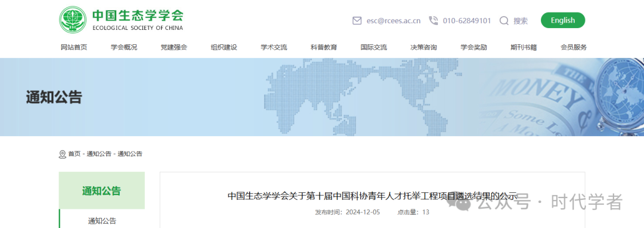Click the large 通知公告 banner heading
Image resolution: width=644 pixels, height=228 pixels.
[54, 97]
